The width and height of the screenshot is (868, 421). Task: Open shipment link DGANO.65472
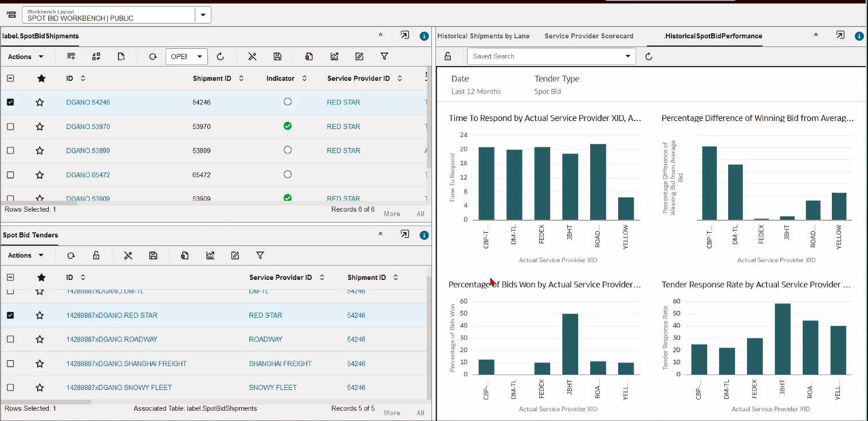tap(88, 175)
